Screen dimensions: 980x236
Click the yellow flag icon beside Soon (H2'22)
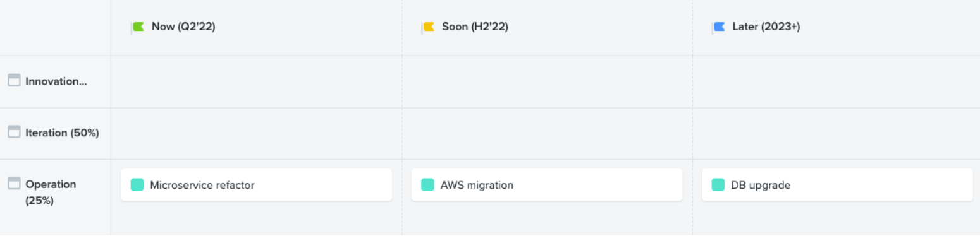(428, 27)
